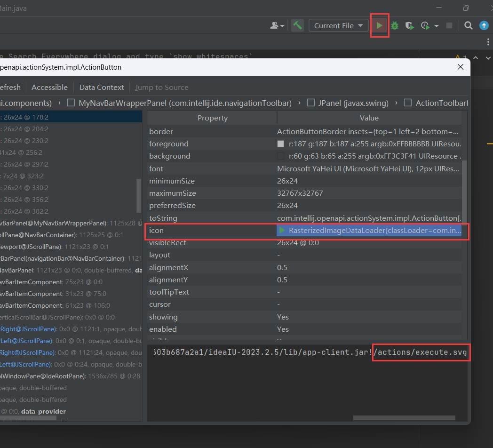This screenshot has width=493, height=448.
Task: Select the cursor property row
Action: pos(304,304)
